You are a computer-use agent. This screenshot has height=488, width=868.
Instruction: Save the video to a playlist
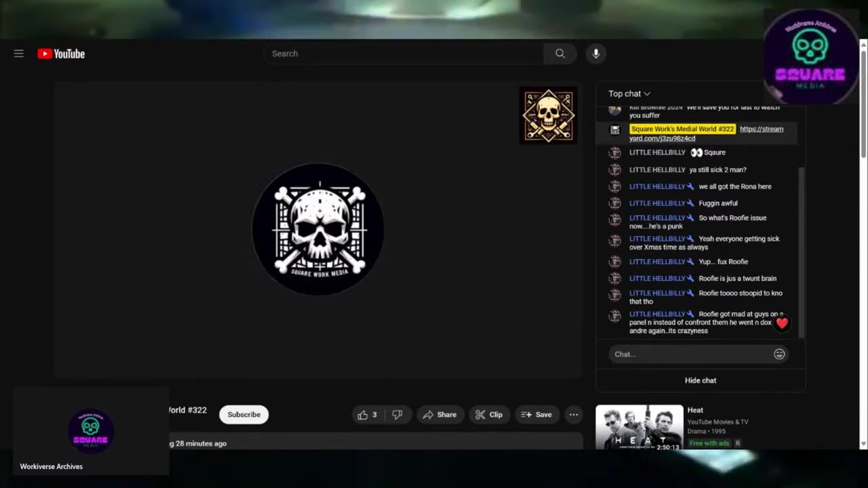pos(536,414)
